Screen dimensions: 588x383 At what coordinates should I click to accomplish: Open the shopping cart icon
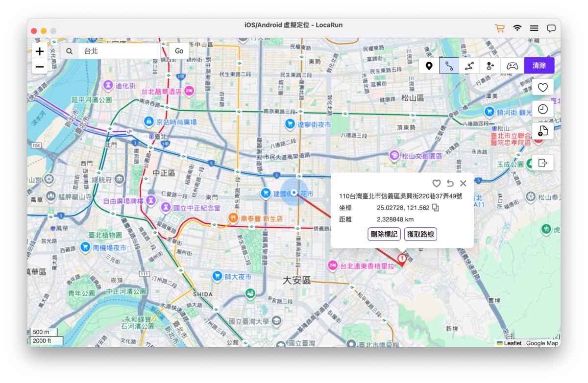click(x=500, y=28)
